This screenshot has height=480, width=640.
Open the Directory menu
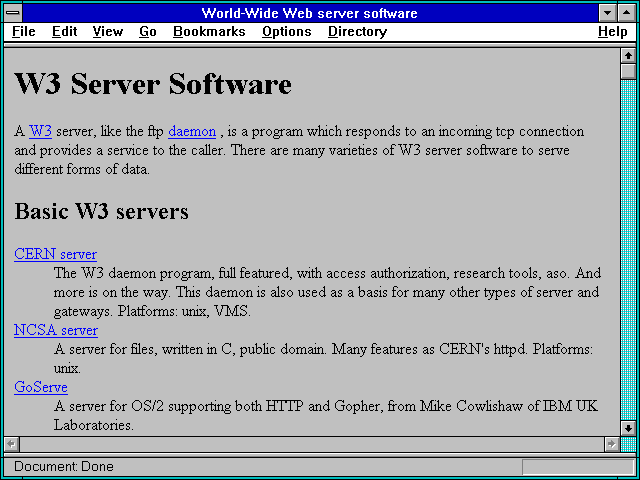(358, 32)
